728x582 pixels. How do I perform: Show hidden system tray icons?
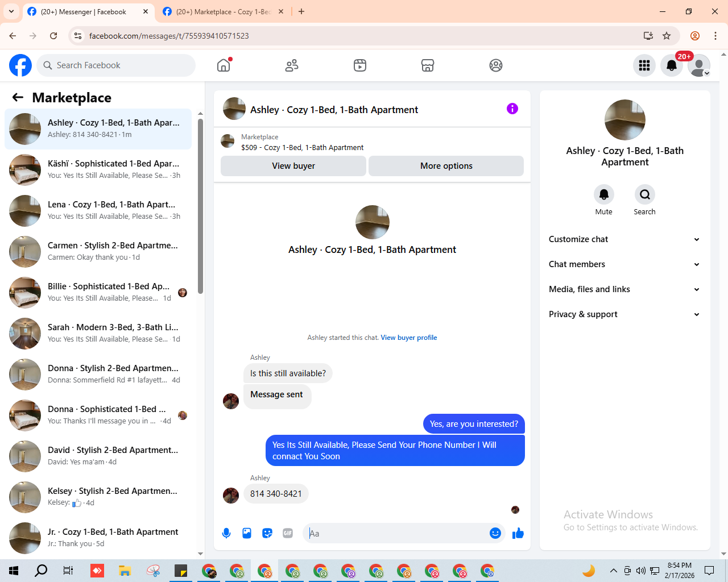point(613,571)
